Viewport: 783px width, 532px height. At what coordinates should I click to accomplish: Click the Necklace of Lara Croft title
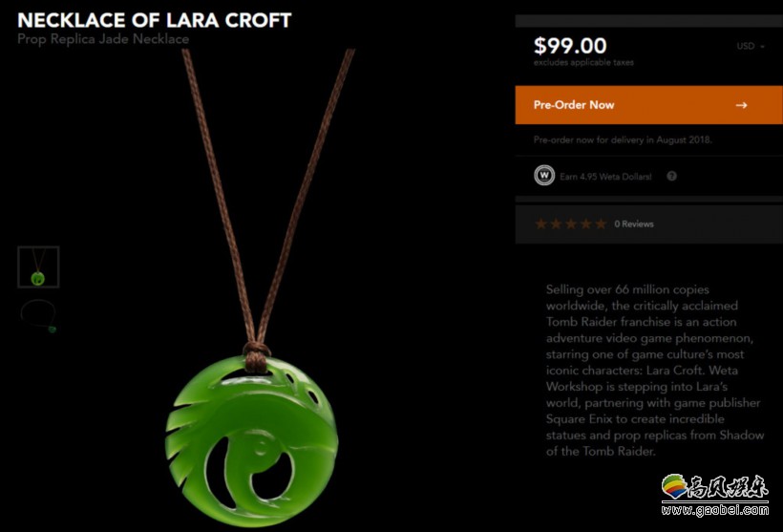[155, 20]
